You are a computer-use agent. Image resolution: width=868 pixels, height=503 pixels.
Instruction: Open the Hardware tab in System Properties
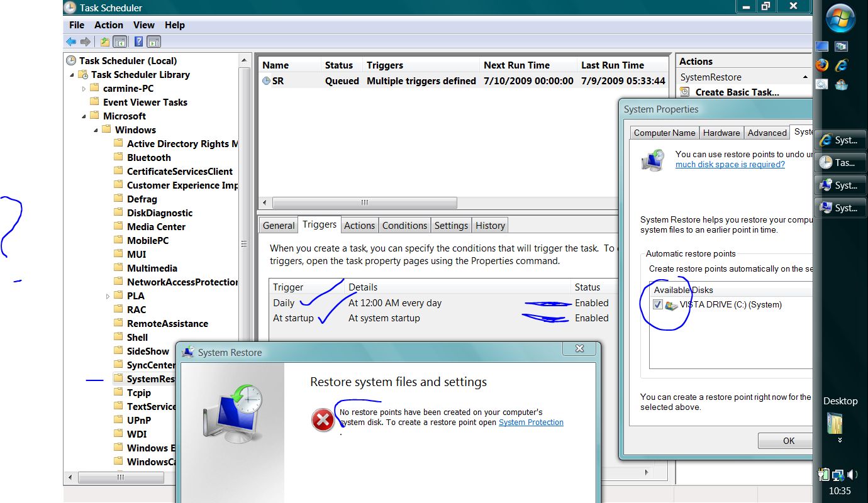click(x=721, y=133)
